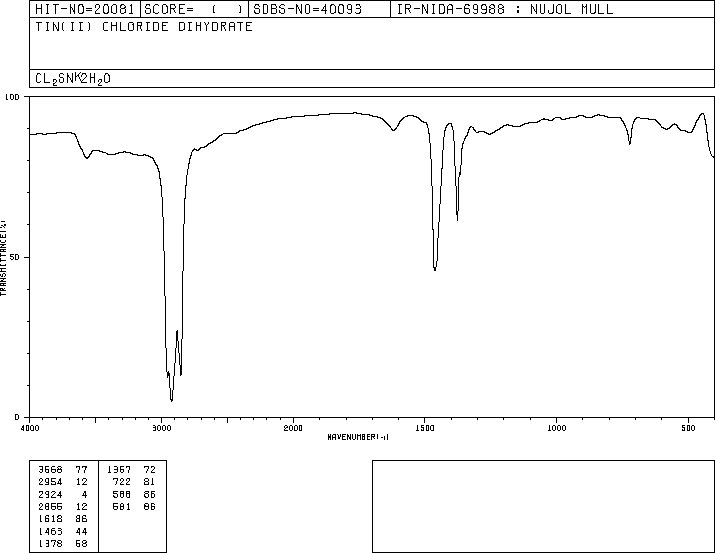This screenshot has width=715, height=553.
Task: Select the 2924 wavenumber in the peak table
Action: [x=50, y=494]
